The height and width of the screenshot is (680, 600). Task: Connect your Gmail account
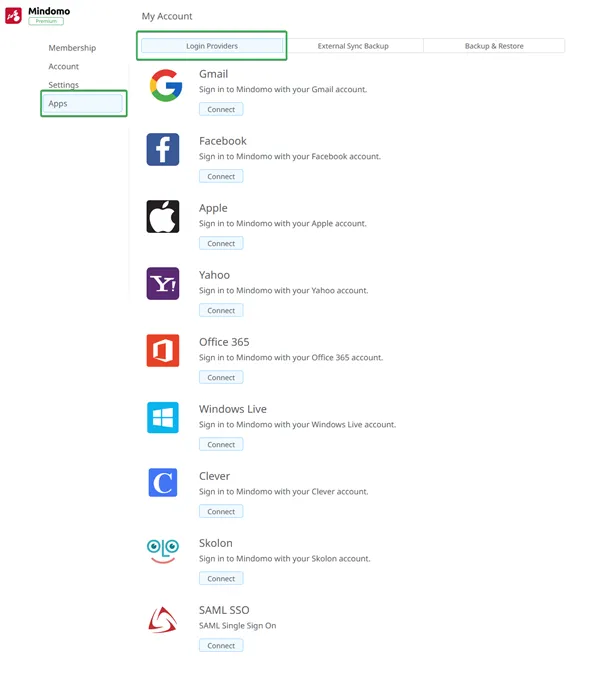click(x=221, y=109)
